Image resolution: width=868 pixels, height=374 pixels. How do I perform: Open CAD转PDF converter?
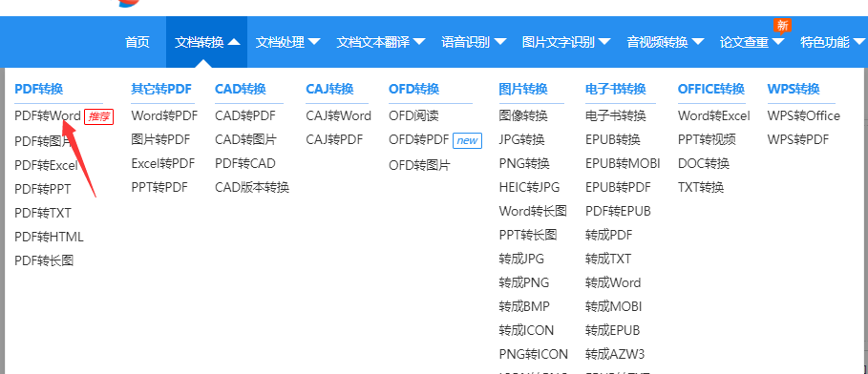pos(245,116)
